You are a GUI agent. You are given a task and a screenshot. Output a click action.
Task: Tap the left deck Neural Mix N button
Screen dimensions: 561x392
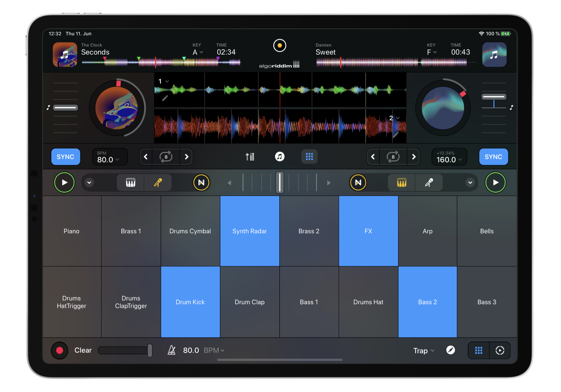pos(201,183)
